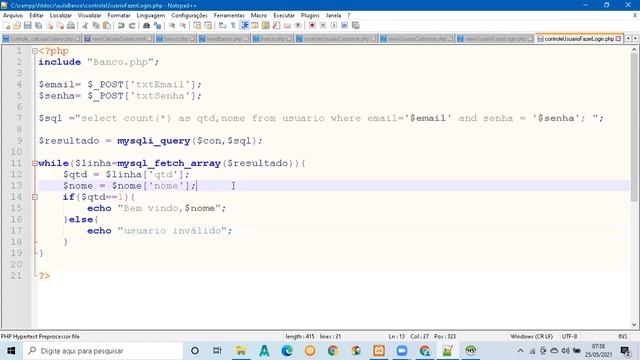Screen dimensions: 640x360
Task: Close the controleUsuarioFazerLogin.php tab
Action: (618, 38)
